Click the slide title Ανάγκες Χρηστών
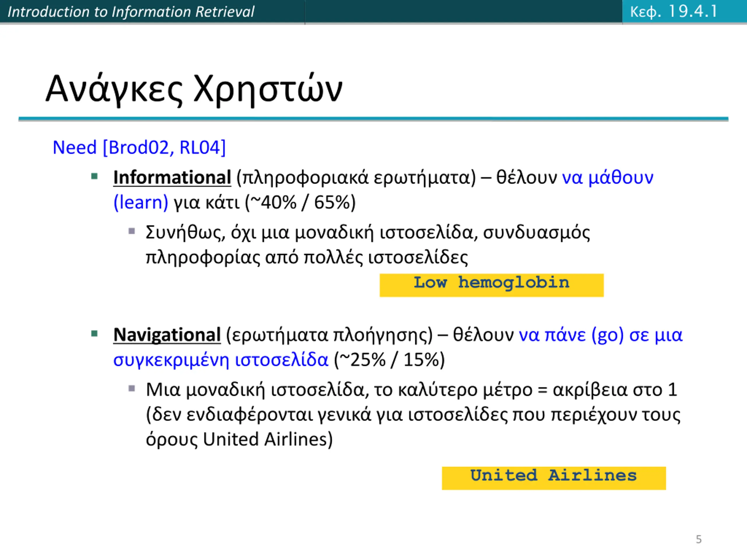 (x=194, y=89)
